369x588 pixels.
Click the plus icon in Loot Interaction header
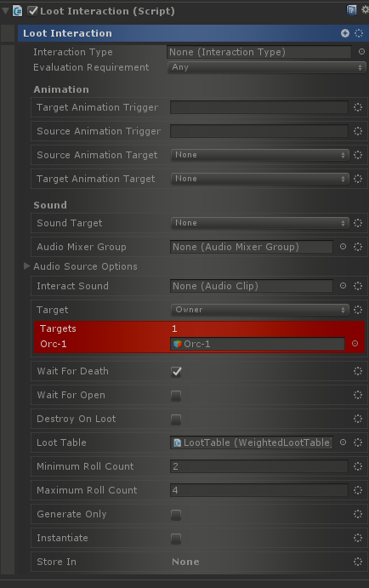[345, 33]
